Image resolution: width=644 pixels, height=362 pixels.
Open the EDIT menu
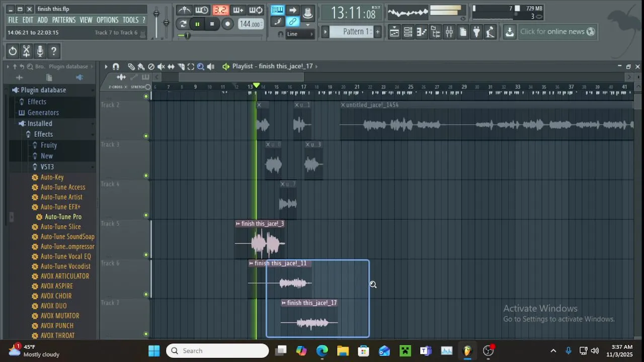pos(28,20)
